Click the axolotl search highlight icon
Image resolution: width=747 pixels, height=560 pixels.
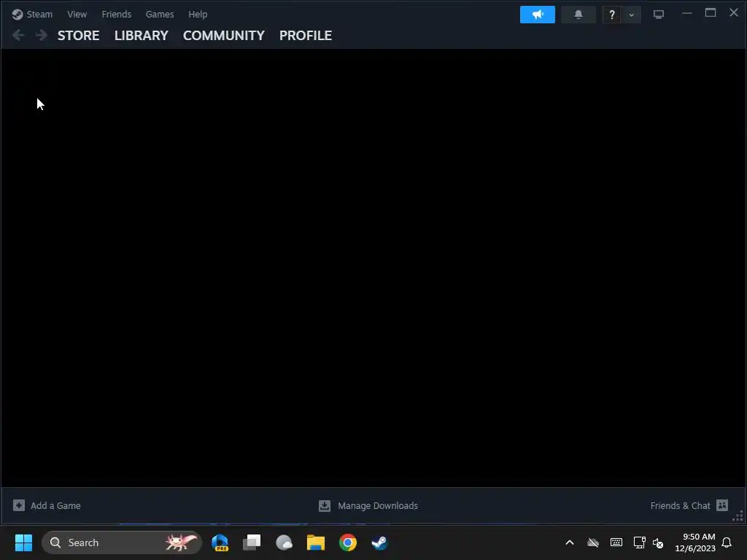tap(181, 542)
